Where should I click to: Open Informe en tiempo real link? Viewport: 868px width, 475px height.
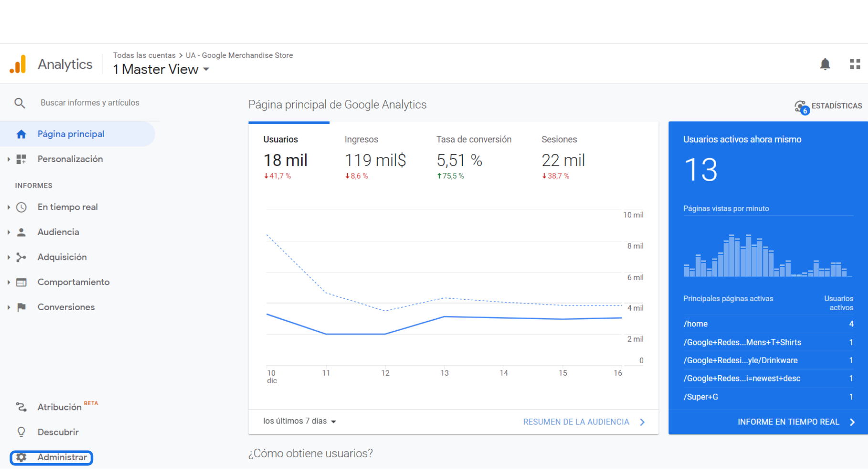coord(796,422)
